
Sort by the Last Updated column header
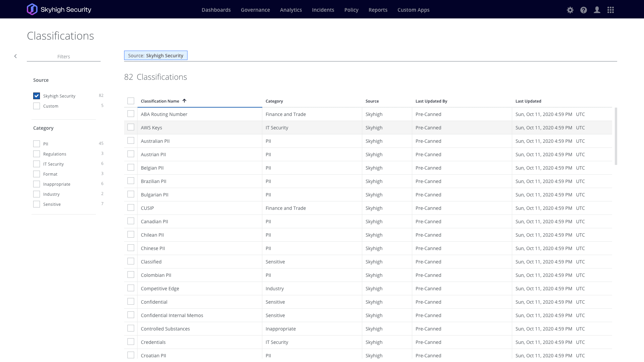(528, 101)
